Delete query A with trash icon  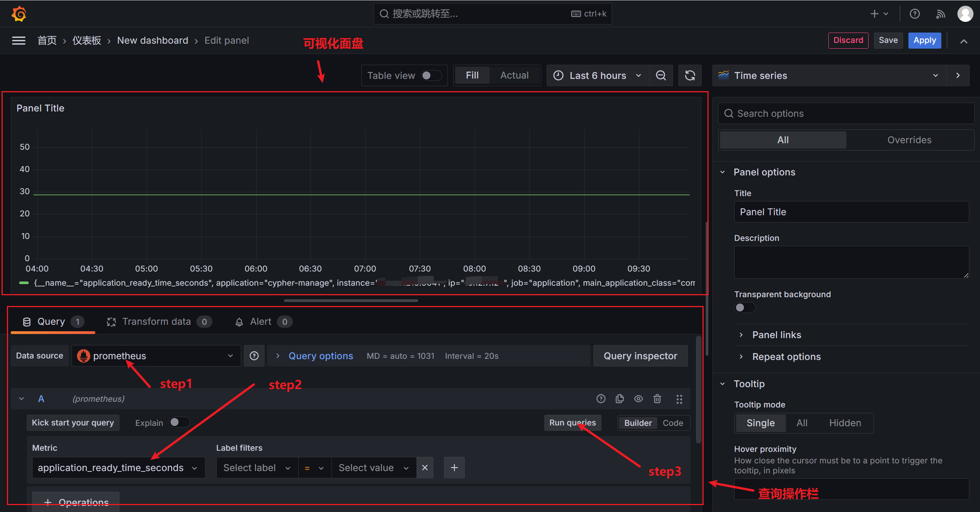click(657, 399)
